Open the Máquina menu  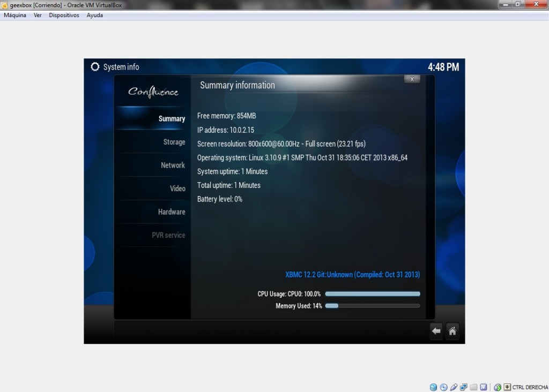[15, 15]
